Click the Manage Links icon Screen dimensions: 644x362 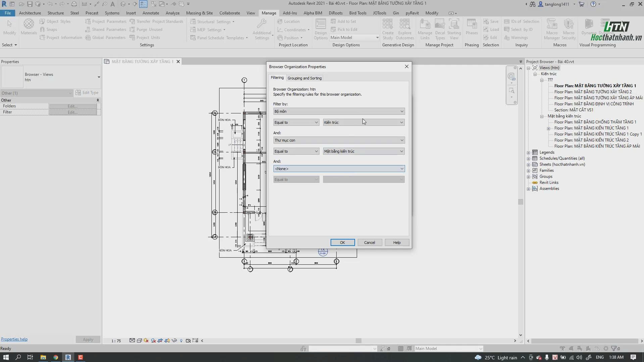pyautogui.click(x=425, y=29)
